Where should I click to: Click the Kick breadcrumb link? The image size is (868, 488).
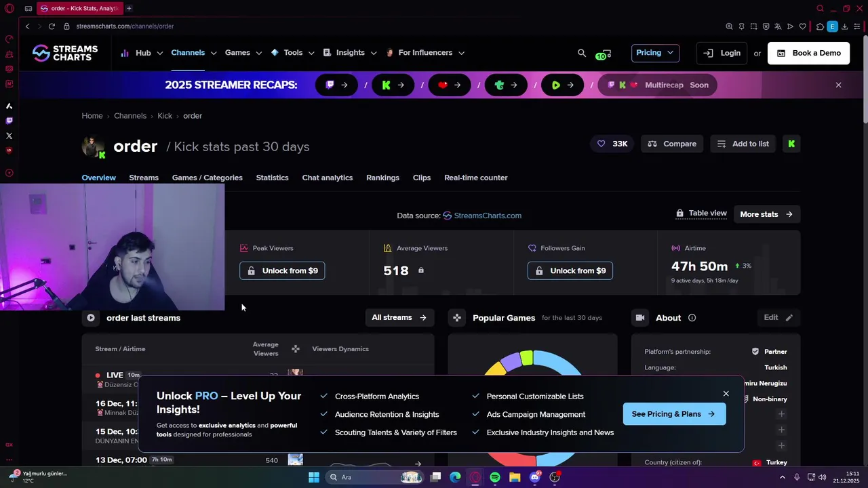[165, 116]
